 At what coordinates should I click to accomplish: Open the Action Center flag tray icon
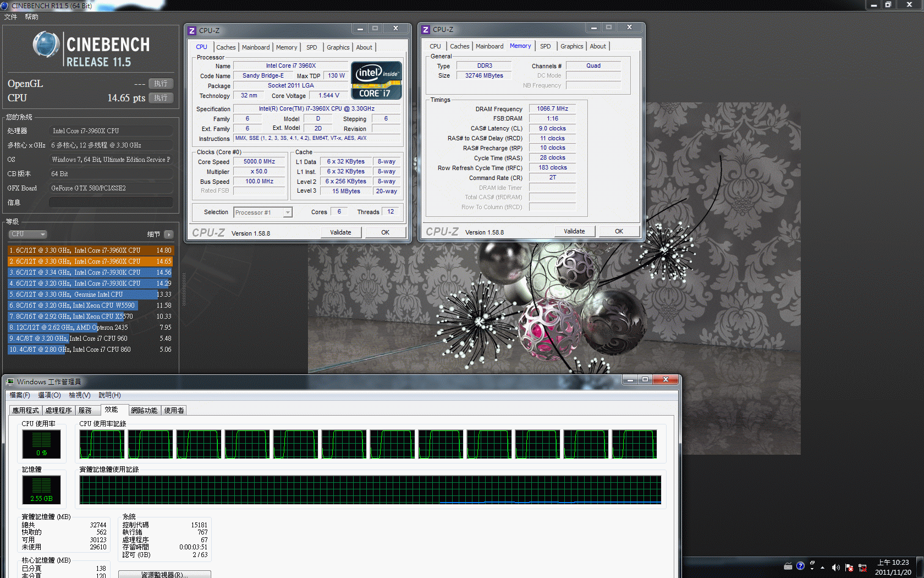click(x=849, y=567)
